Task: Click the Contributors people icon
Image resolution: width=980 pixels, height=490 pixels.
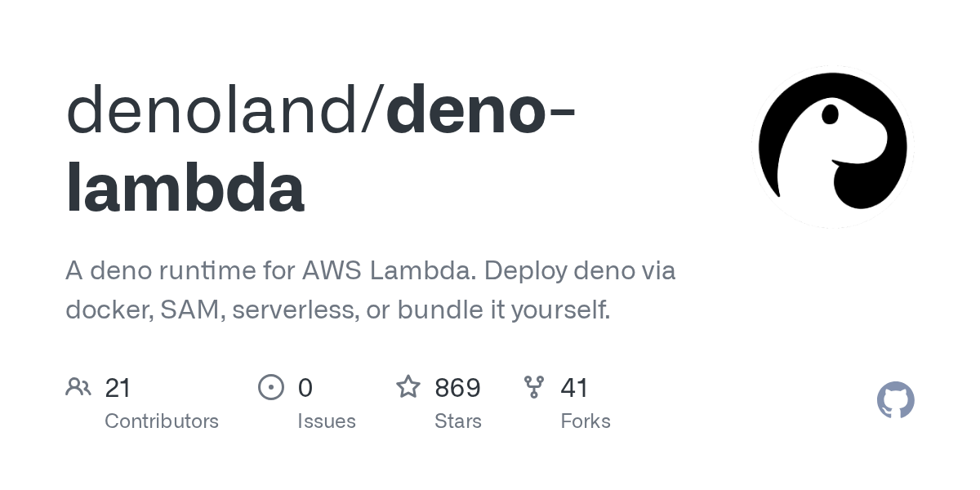Action: coord(78,387)
